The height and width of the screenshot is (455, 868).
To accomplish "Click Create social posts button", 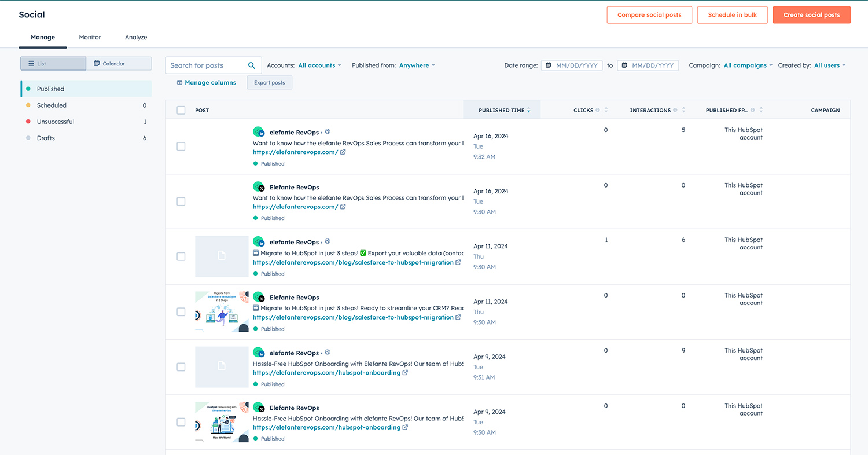I will click(811, 15).
